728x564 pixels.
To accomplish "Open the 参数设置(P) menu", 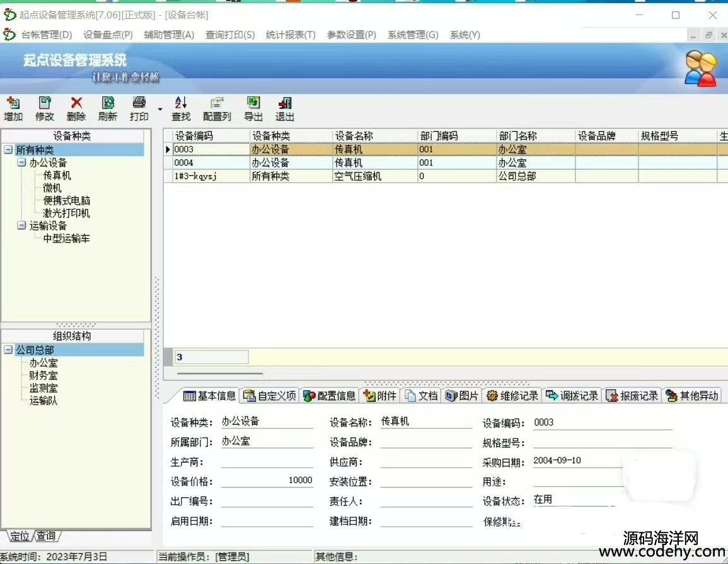I will click(352, 35).
